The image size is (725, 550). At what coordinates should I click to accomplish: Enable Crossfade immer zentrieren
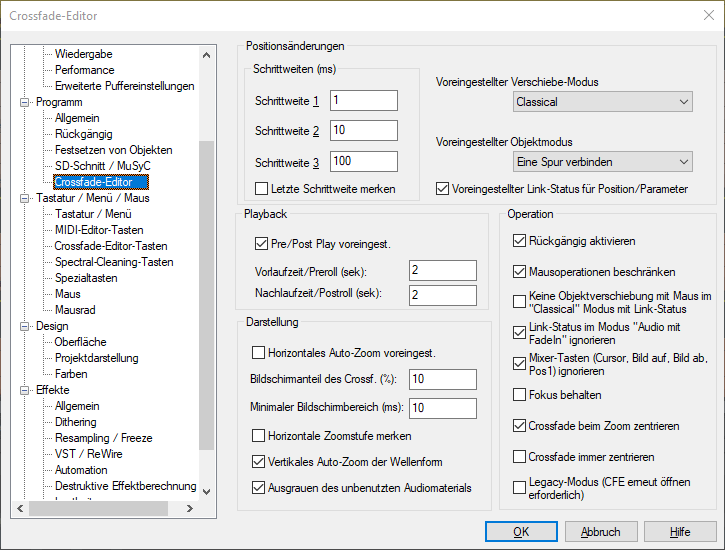click(x=519, y=457)
